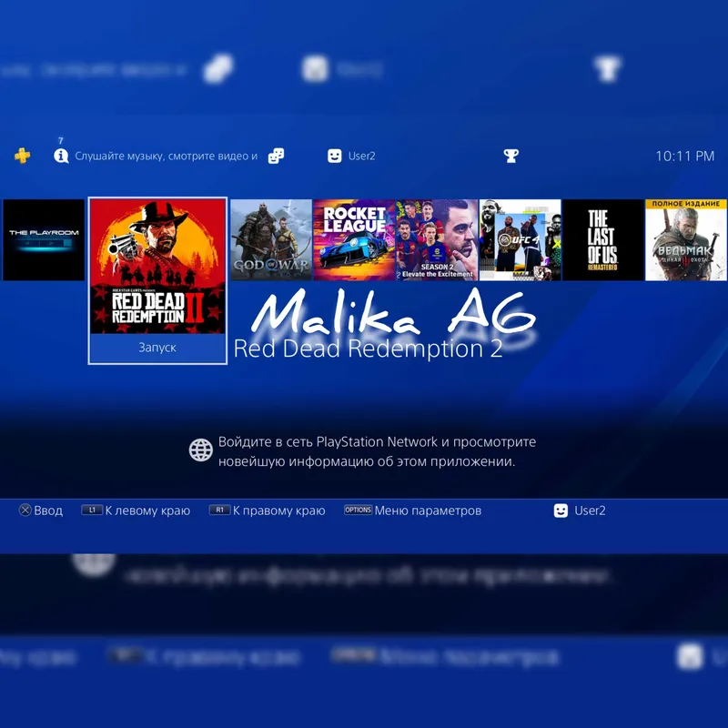Click the L1 button icon for К левому краю
Image resolution: width=728 pixels, height=728 pixels.
pos(92,510)
